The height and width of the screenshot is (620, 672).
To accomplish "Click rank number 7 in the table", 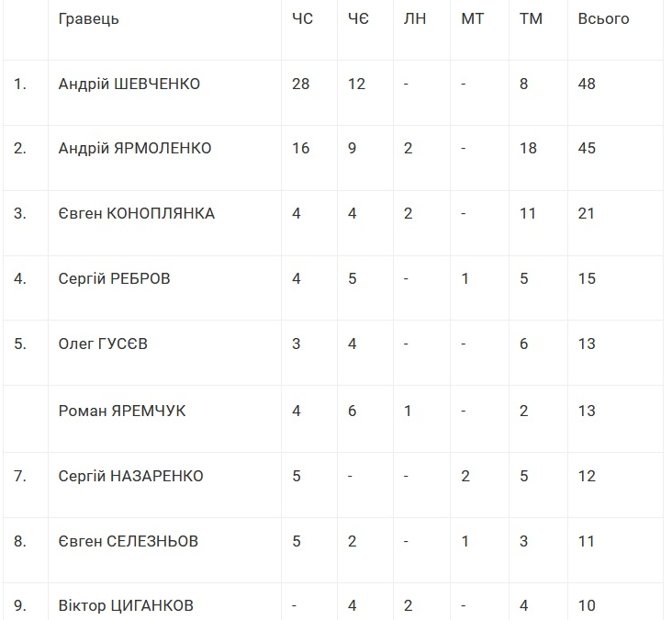I will pos(20,476).
